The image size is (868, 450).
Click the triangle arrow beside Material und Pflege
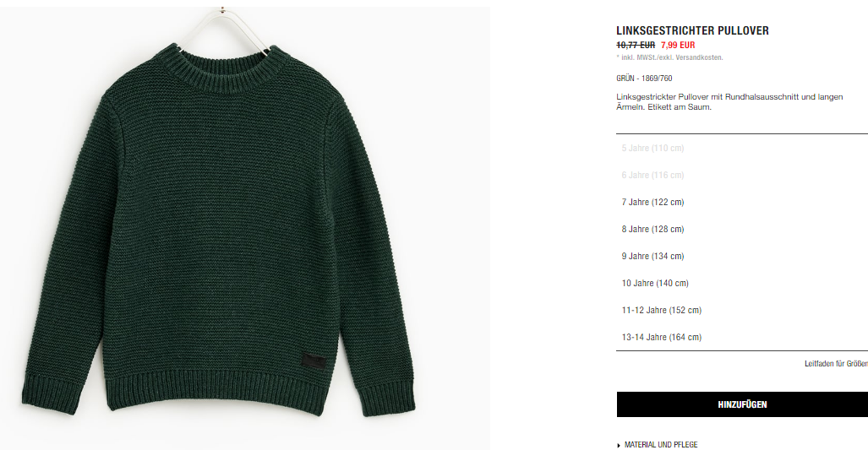[619, 445]
